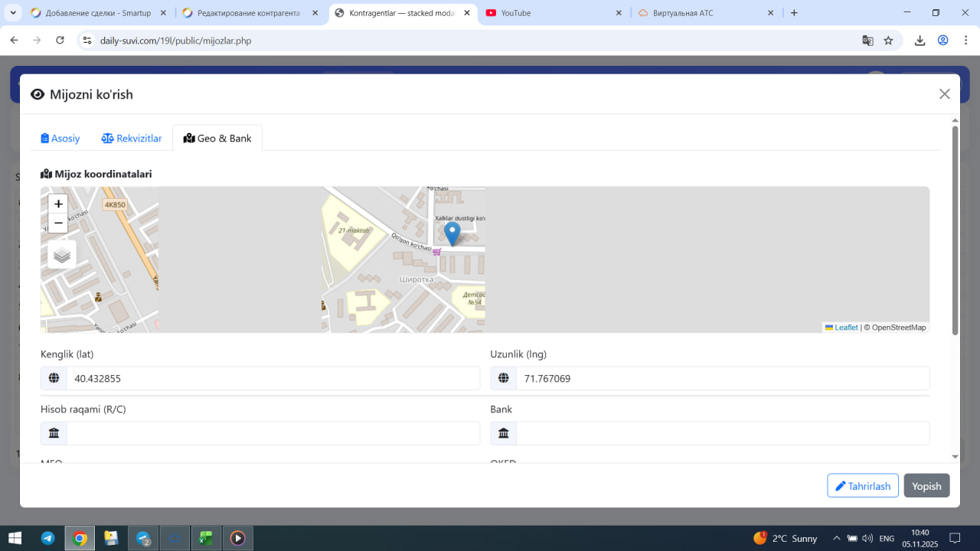Zoom in on the customer map
Image resolution: width=980 pixels, height=551 pixels.
(58, 204)
